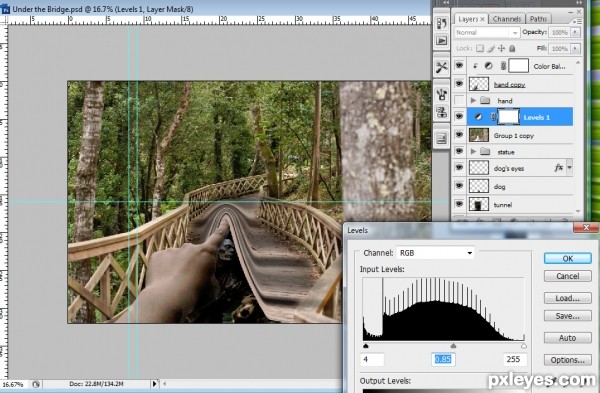Select the tunnel layer thumbnail
Image resolution: width=600 pixels, height=393 pixels.
point(479,204)
